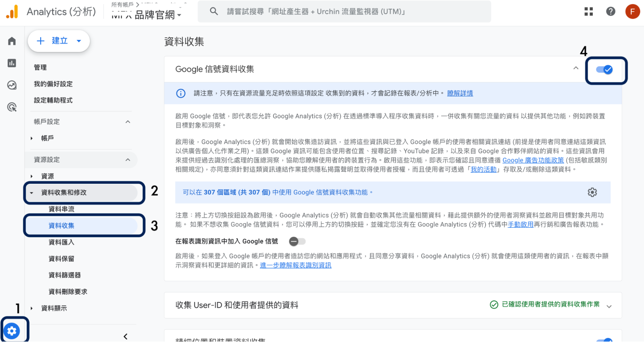This screenshot has height=342, width=644.
Task: Open the 我的活動 link
Action: (483, 169)
